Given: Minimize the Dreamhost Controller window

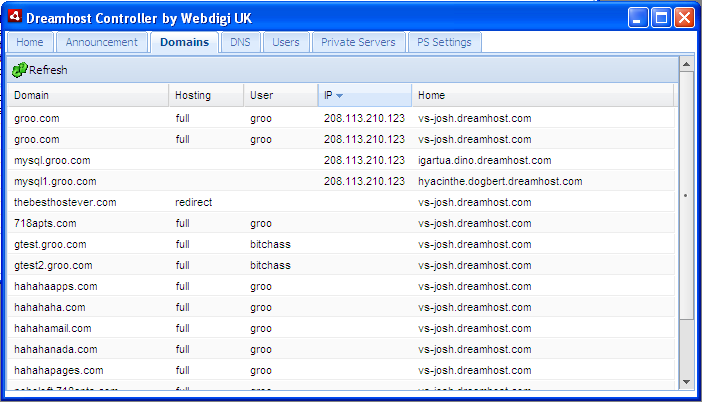Looking at the screenshot, I should pyautogui.click(x=638, y=18).
